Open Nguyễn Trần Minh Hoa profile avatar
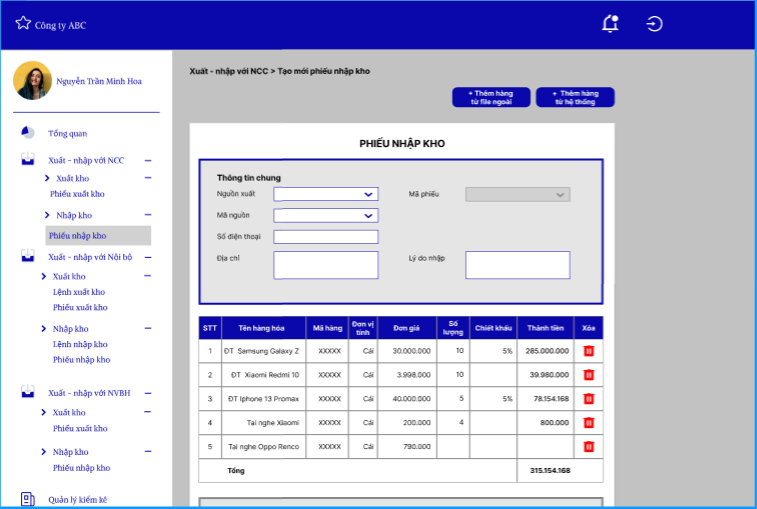 32,80
